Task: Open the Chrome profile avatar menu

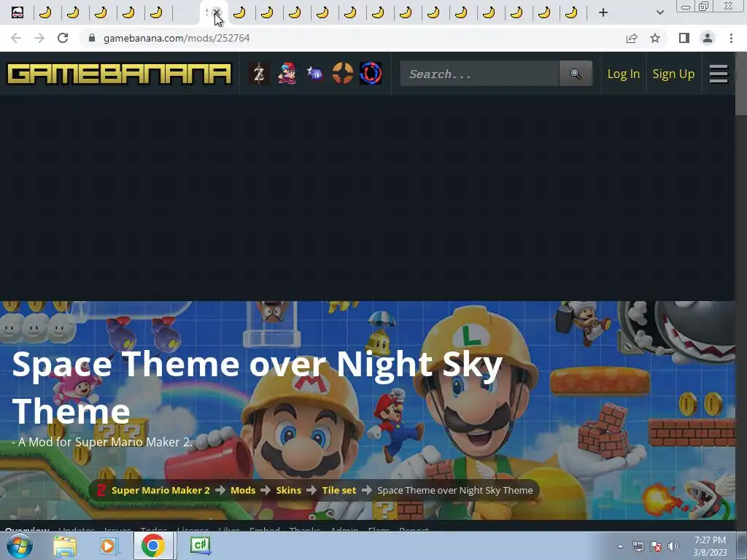Action: click(x=708, y=38)
